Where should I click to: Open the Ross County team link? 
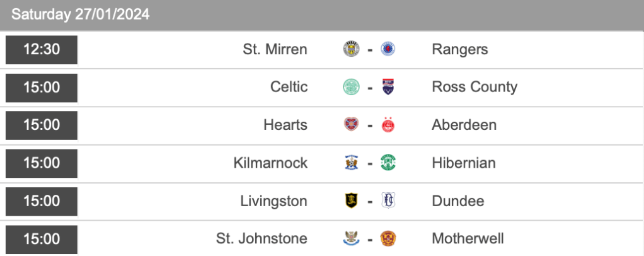tap(474, 87)
